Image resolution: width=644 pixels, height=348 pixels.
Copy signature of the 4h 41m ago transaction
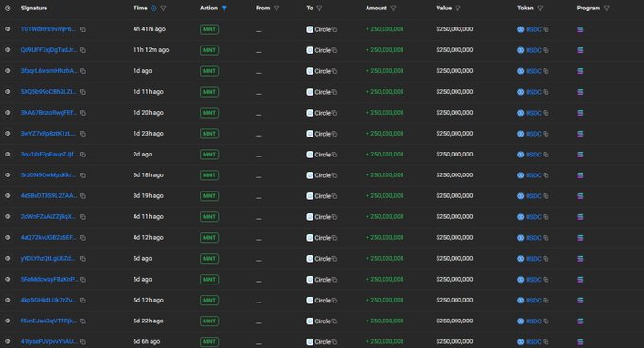pos(83,29)
